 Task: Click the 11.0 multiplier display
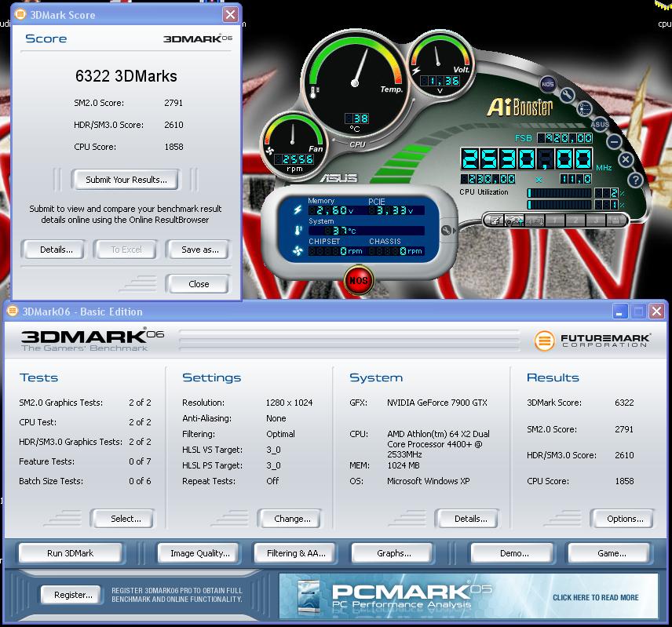[x=576, y=179]
